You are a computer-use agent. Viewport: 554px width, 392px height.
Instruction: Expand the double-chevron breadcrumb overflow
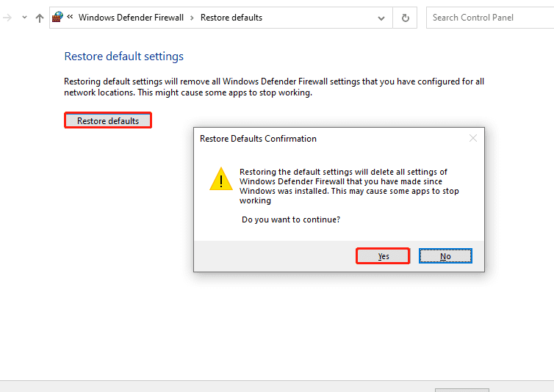click(x=69, y=18)
